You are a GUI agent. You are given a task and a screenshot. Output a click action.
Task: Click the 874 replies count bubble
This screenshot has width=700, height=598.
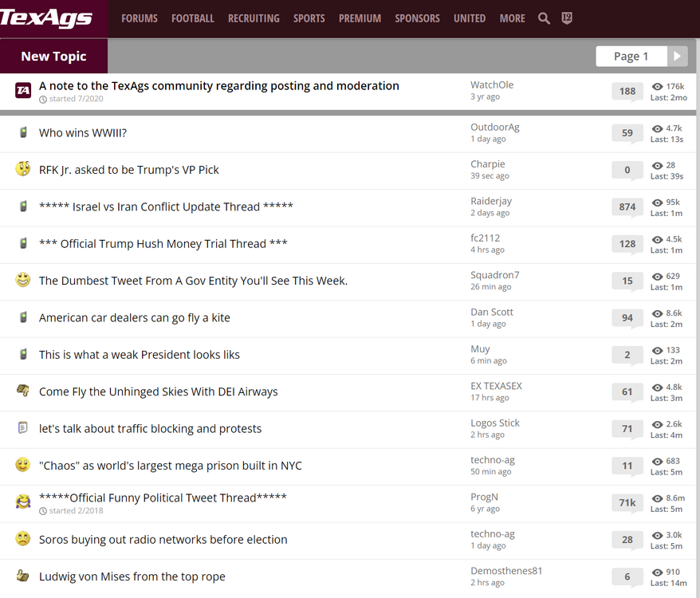[627, 207]
